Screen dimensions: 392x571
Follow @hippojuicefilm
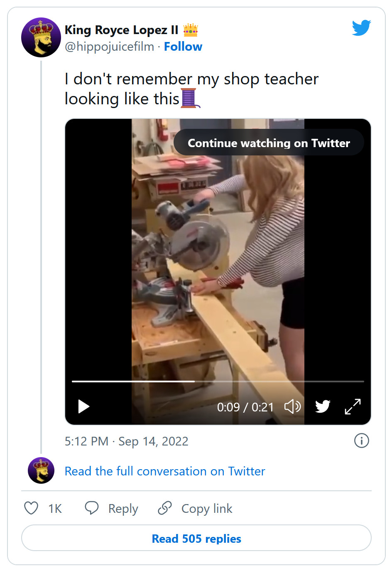pyautogui.click(x=183, y=47)
